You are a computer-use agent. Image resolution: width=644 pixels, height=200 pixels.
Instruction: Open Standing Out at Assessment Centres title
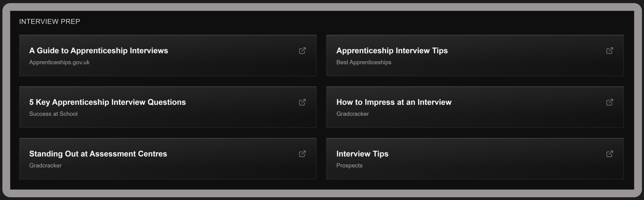pyautogui.click(x=98, y=154)
